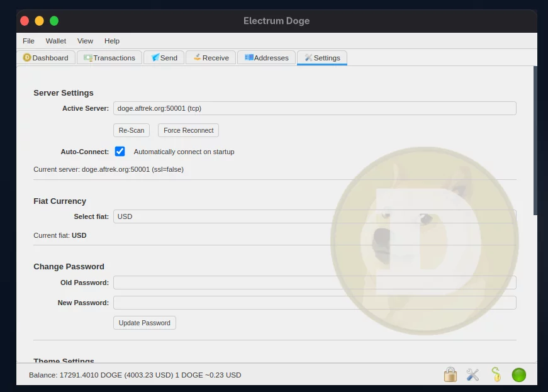Viewport: 548px width, 392px height.
Task: Expand the Active Server dropdown
Action: (315, 108)
